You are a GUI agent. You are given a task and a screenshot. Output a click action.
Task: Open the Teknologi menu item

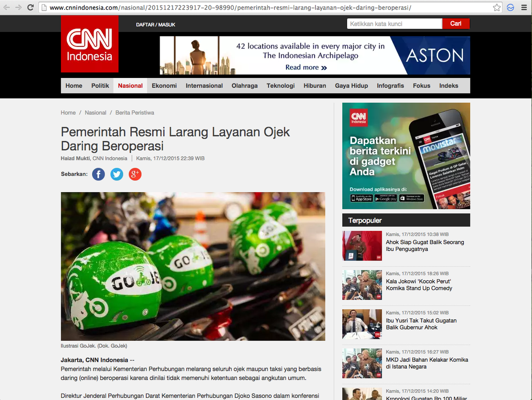tap(281, 85)
